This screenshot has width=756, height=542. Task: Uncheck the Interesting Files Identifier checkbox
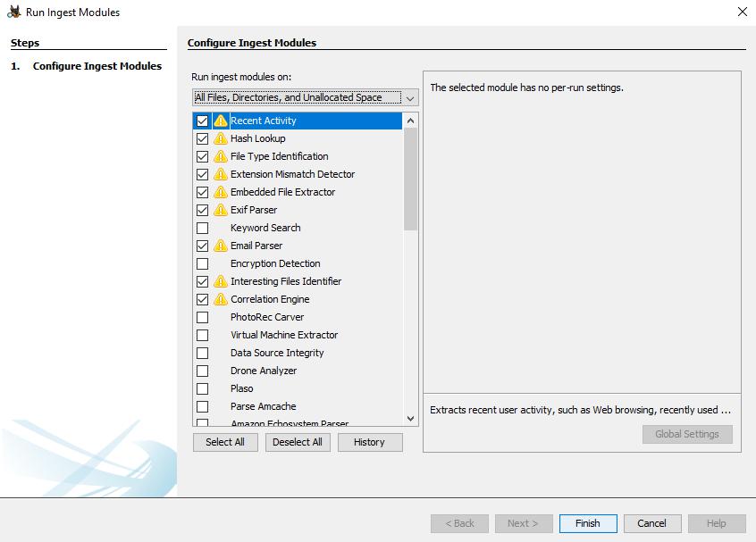[202, 281]
